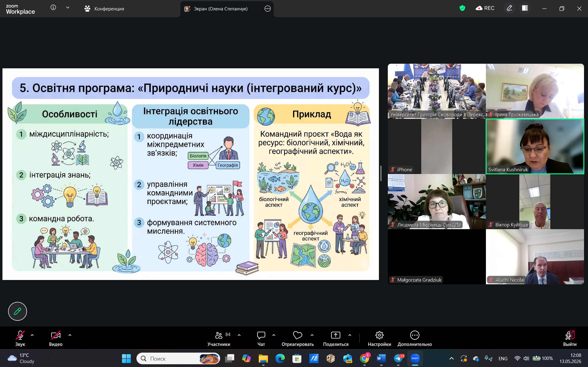
Task: Expand chat options arrow
Action: coord(274,335)
